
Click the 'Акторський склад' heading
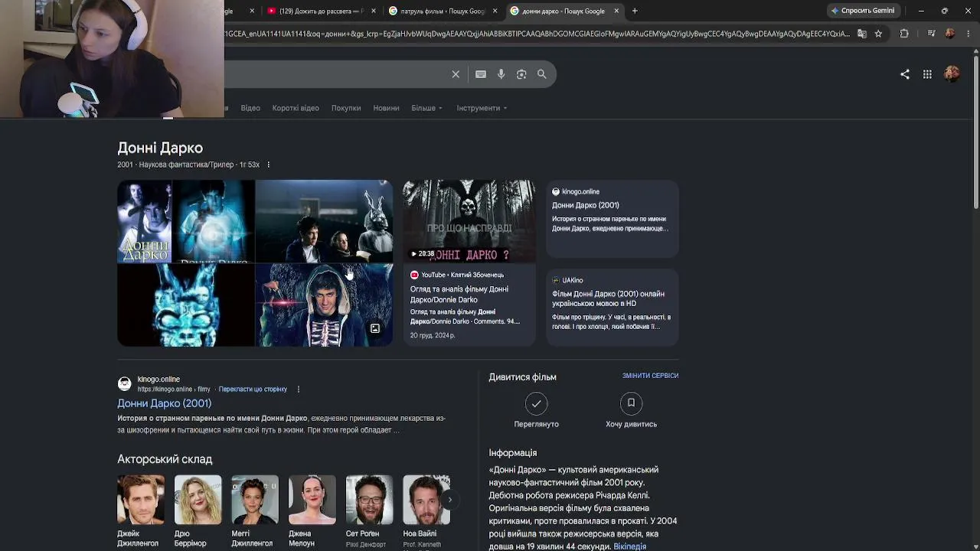pos(165,459)
